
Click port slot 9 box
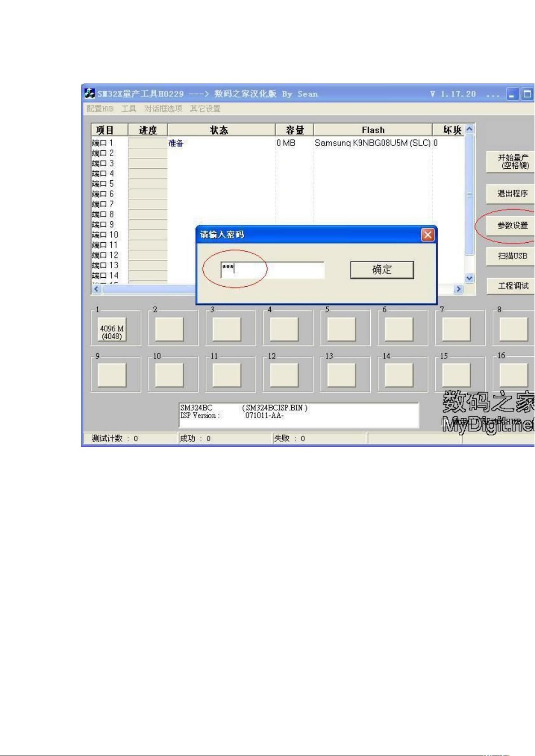112,375
